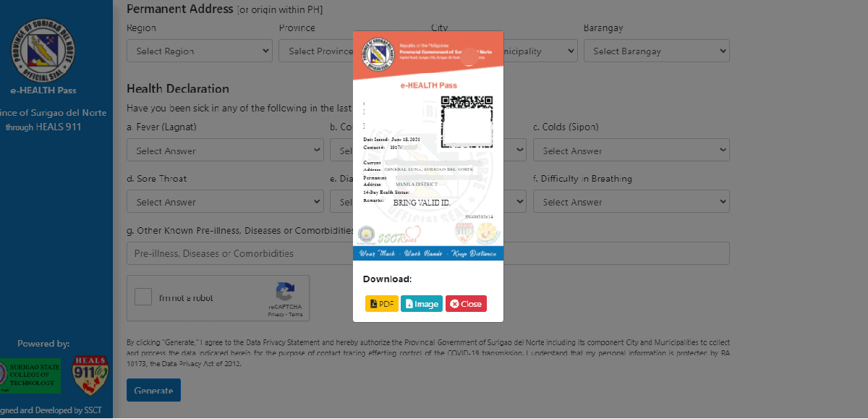Click the Pre-illness, Diseases or Comorbidities field
Screen dimensions: 868x419
pyautogui.click(x=239, y=253)
